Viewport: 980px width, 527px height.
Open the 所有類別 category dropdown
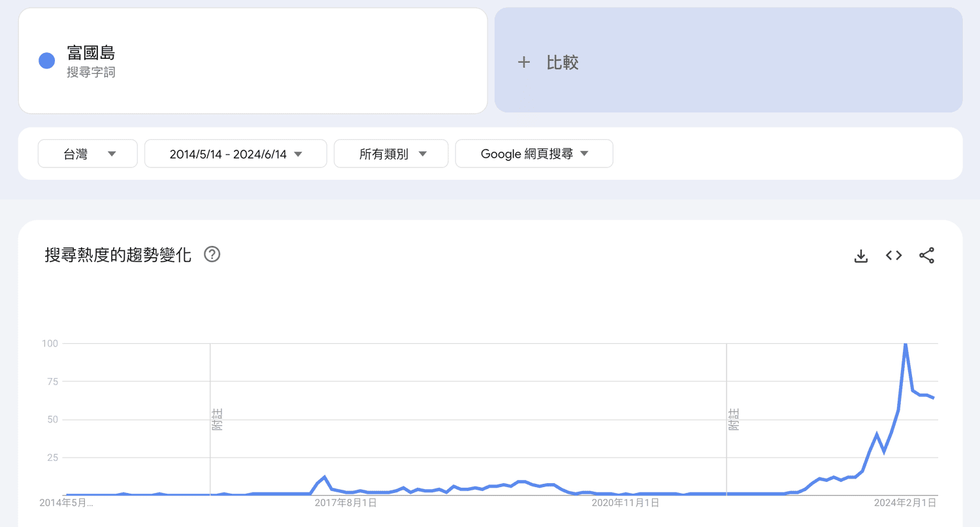(x=391, y=154)
